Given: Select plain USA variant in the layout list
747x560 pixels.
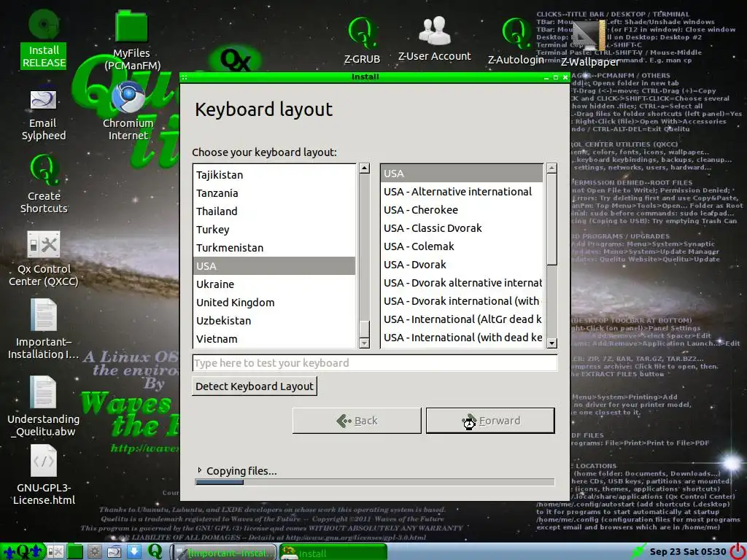Looking at the screenshot, I should [x=462, y=174].
